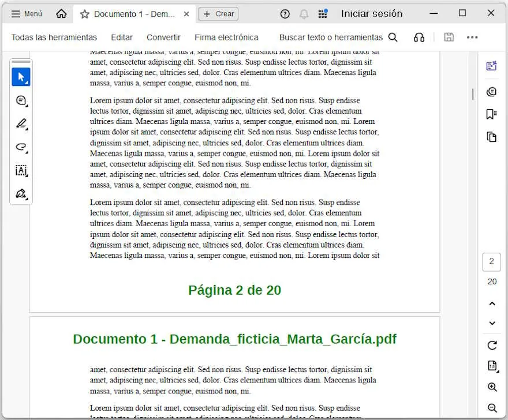
Task: Rotate the view with circular arrow icon
Action: [492, 345]
